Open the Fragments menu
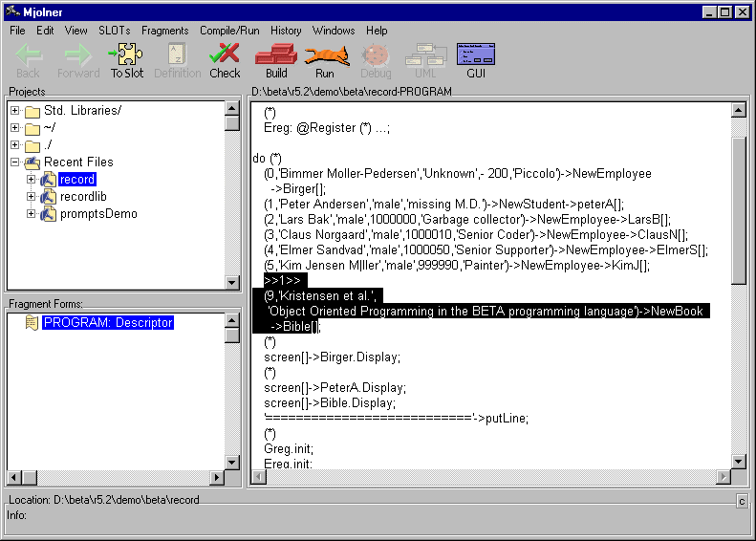This screenshot has height=541, width=756. (164, 31)
